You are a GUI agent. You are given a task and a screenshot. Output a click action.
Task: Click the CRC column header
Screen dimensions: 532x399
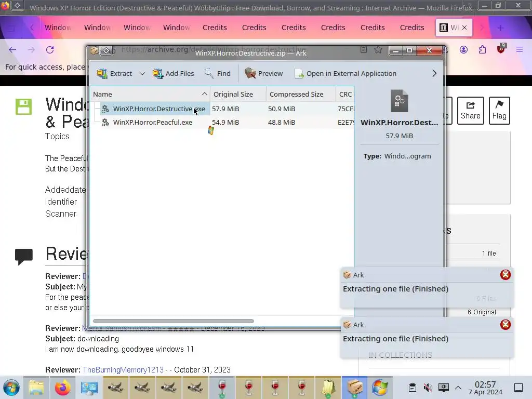click(345, 95)
